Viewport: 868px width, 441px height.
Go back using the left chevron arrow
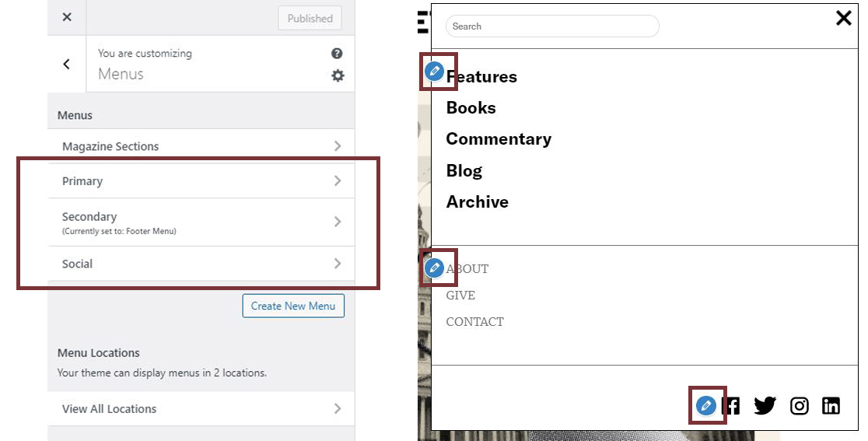point(67,64)
